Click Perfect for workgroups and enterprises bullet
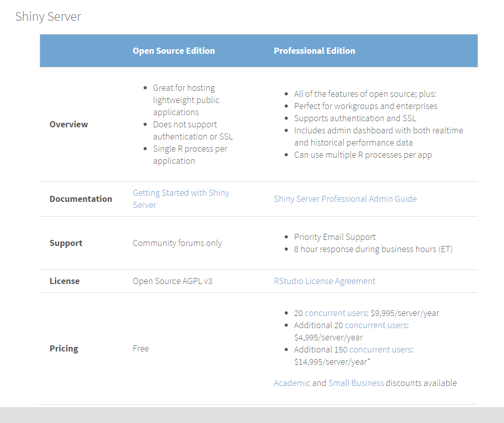 pos(365,106)
